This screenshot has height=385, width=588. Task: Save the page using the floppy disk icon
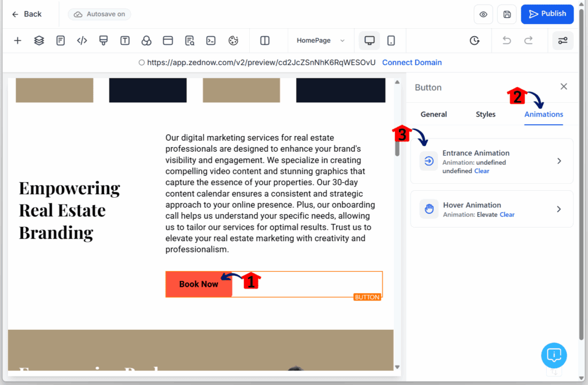(507, 14)
